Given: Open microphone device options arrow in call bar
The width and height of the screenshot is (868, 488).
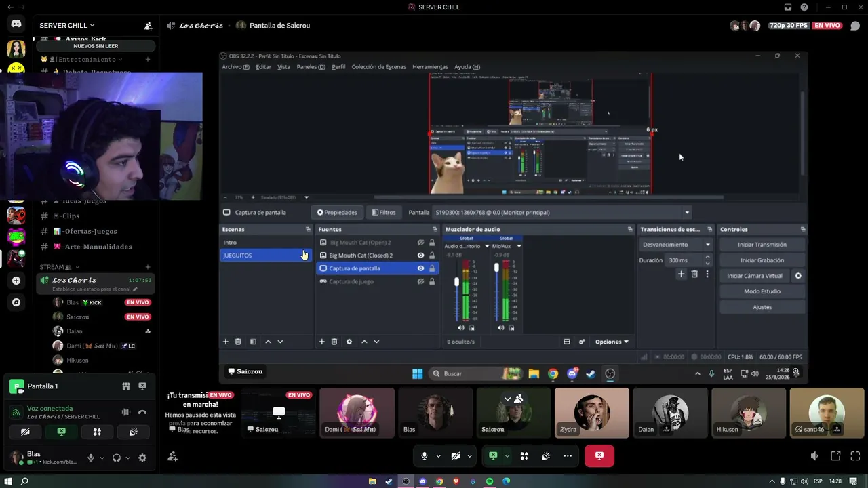Looking at the screenshot, I should click(438, 456).
